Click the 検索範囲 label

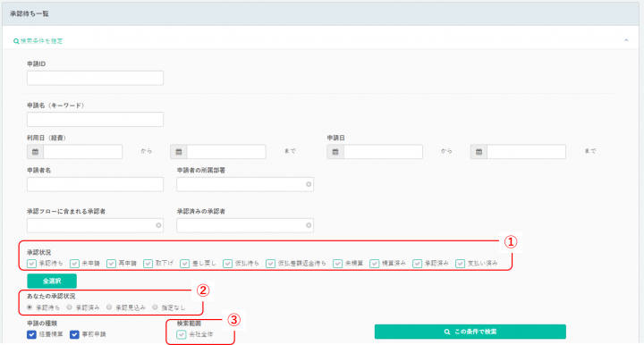(x=189, y=324)
